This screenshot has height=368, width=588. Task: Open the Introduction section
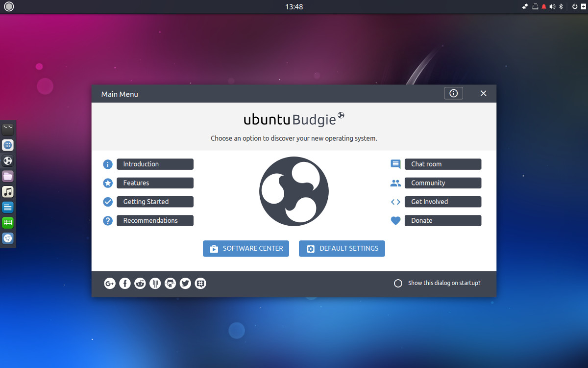click(x=155, y=164)
